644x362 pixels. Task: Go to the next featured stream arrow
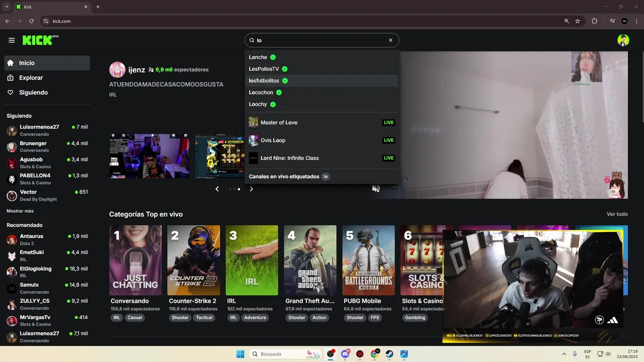[252, 189]
